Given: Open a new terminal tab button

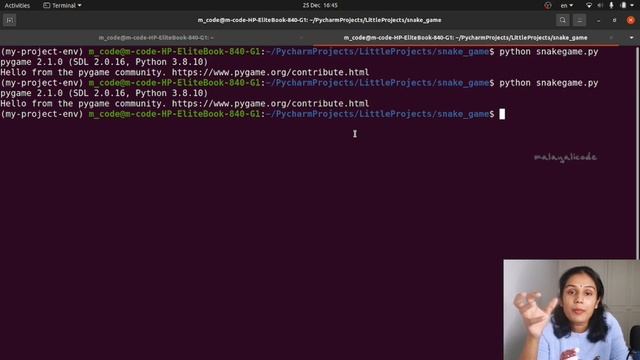Looking at the screenshot, I should click(x=10, y=20).
